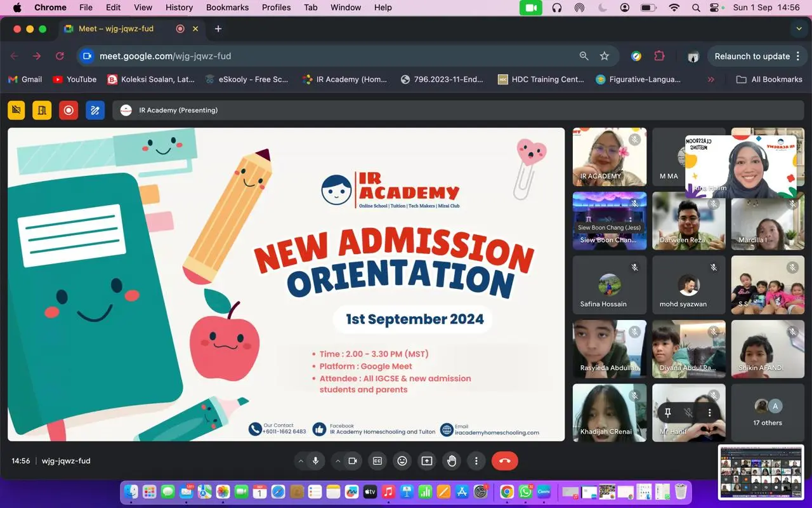Open a new tab with plus button
Screen dimensions: 812x508
(218, 29)
